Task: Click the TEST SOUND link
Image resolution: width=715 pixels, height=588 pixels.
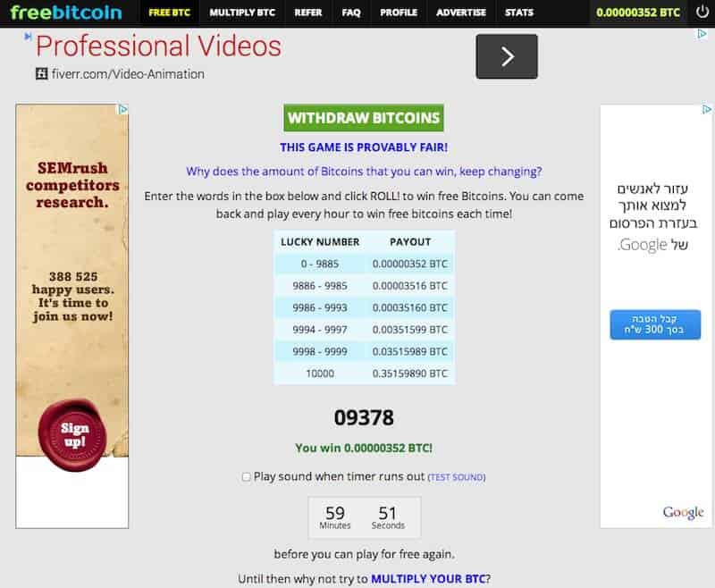Action: (456, 477)
